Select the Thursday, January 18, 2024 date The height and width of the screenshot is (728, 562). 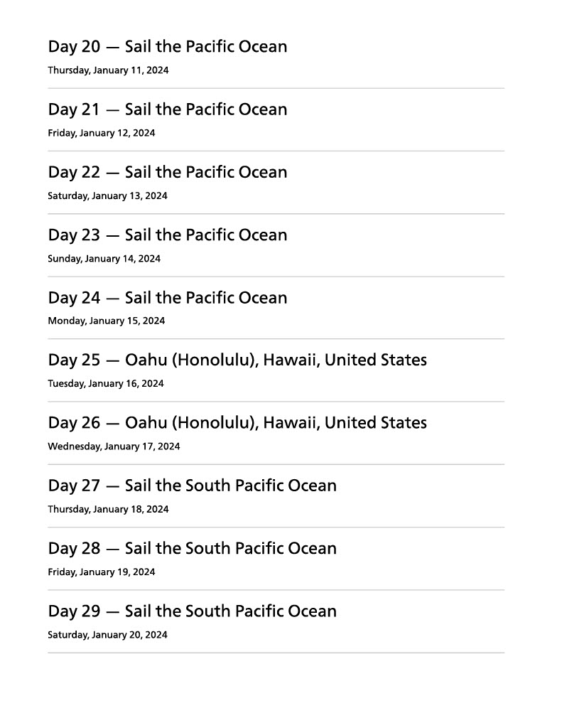tap(108, 509)
